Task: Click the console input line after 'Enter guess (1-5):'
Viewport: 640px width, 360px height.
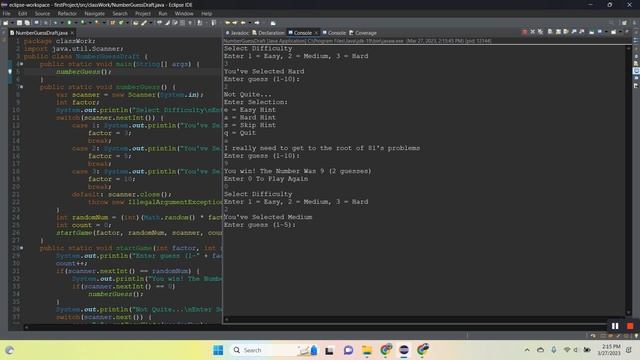Action: pyautogui.click(x=424, y=232)
